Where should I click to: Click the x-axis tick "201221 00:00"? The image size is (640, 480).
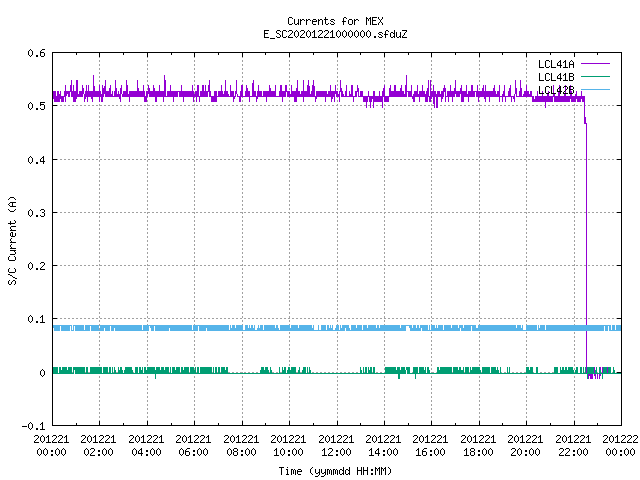(x=51, y=446)
